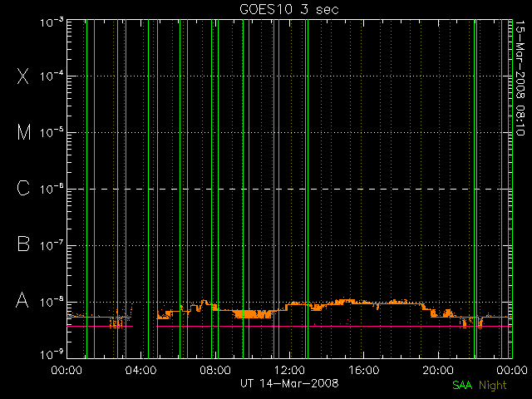Image resolution: width=532 pixels, height=399 pixels.
Task: Click the 10^-5 y-axis tick label
Action: [x=52, y=132]
